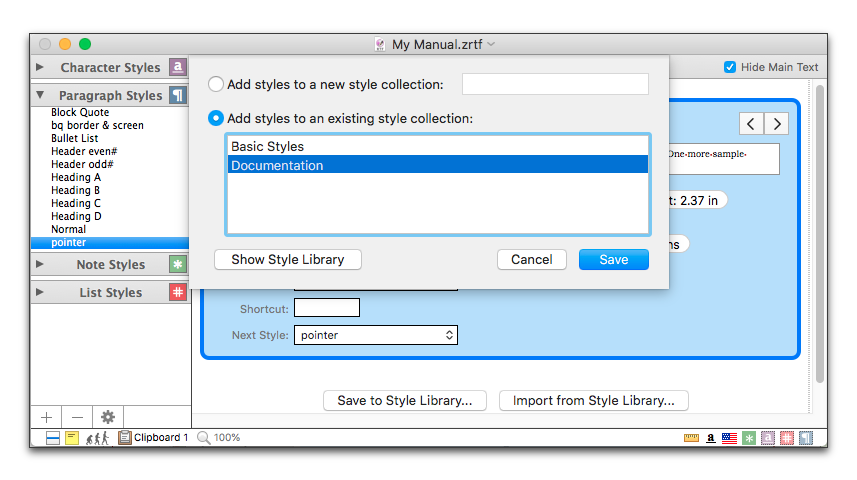The height and width of the screenshot is (480, 857).
Task: Click the Show Style Library button
Action: point(288,260)
